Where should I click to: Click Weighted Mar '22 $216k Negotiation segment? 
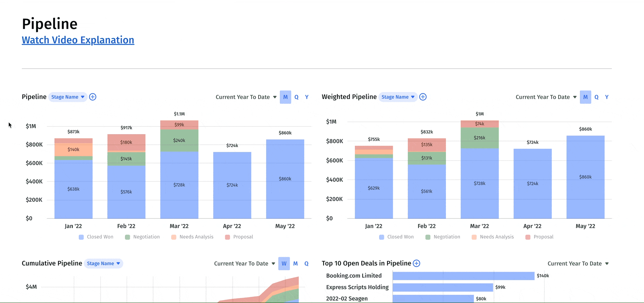479,138
